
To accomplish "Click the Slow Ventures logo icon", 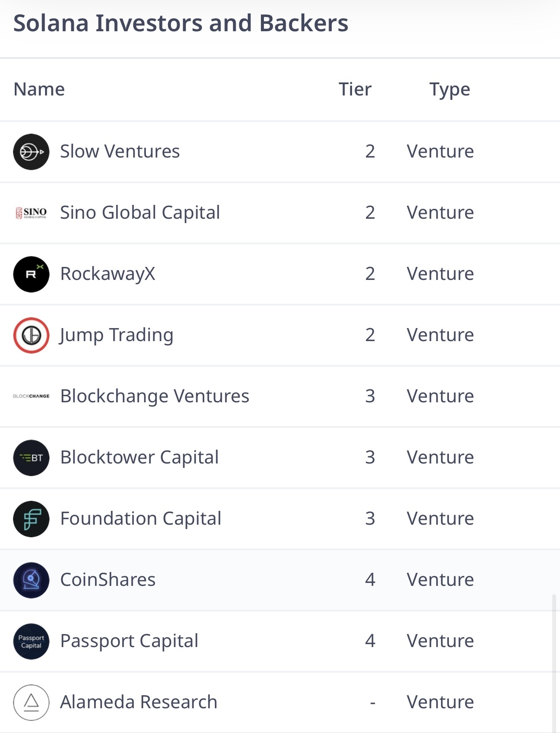I will click(31, 152).
